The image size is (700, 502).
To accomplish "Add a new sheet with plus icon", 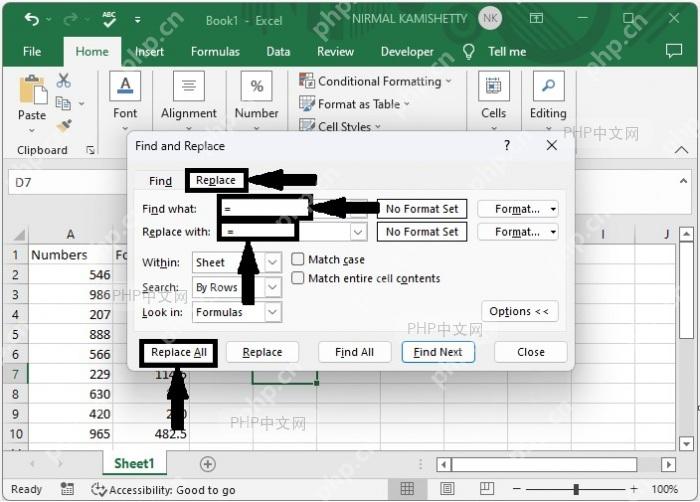I will (x=208, y=464).
